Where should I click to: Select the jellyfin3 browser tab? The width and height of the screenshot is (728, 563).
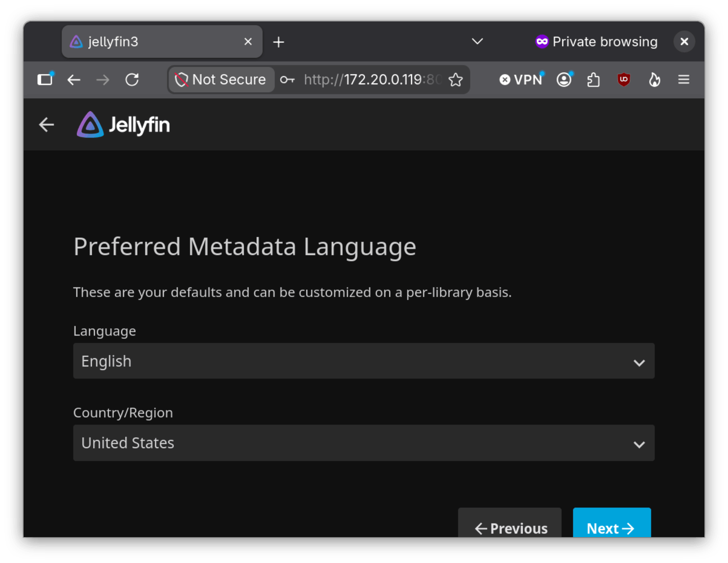pyautogui.click(x=162, y=42)
